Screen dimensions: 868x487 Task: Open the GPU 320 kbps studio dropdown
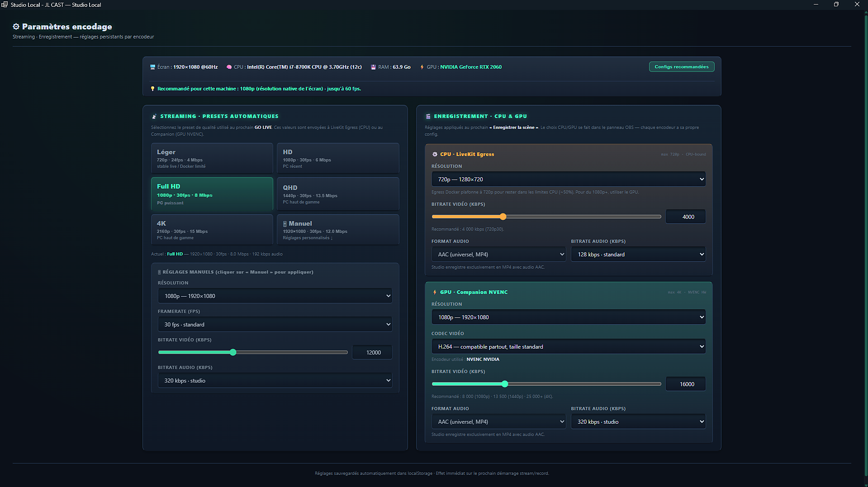[638, 421]
